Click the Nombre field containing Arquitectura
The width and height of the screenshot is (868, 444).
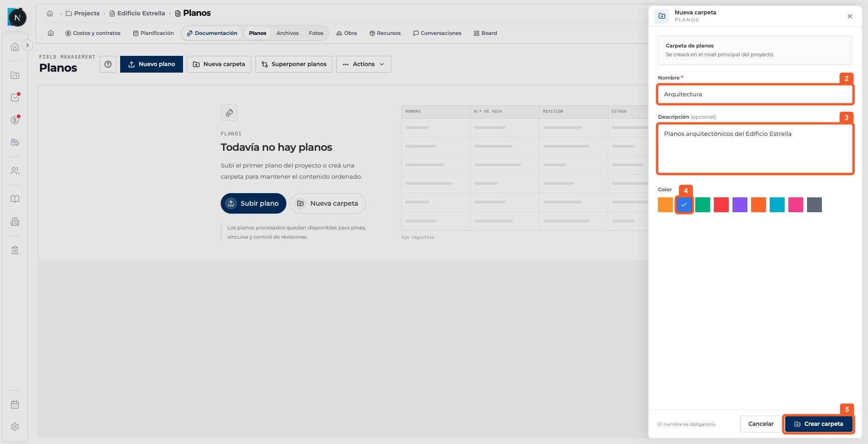755,94
